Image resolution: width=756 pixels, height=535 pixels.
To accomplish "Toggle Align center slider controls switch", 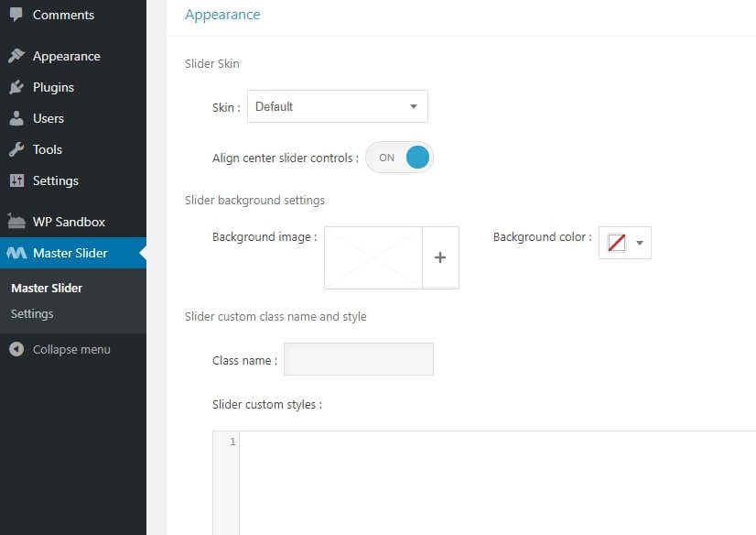I will pos(399,158).
